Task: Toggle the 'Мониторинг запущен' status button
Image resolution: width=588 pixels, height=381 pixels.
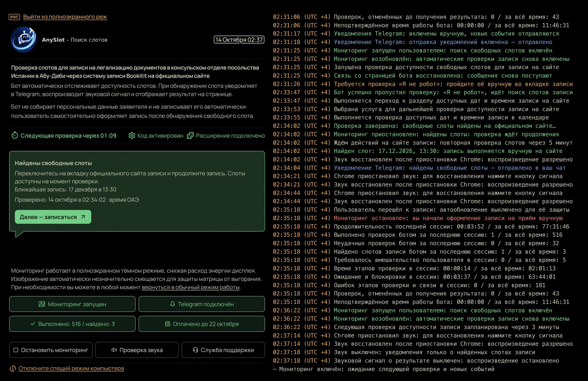Action: tap(72, 304)
